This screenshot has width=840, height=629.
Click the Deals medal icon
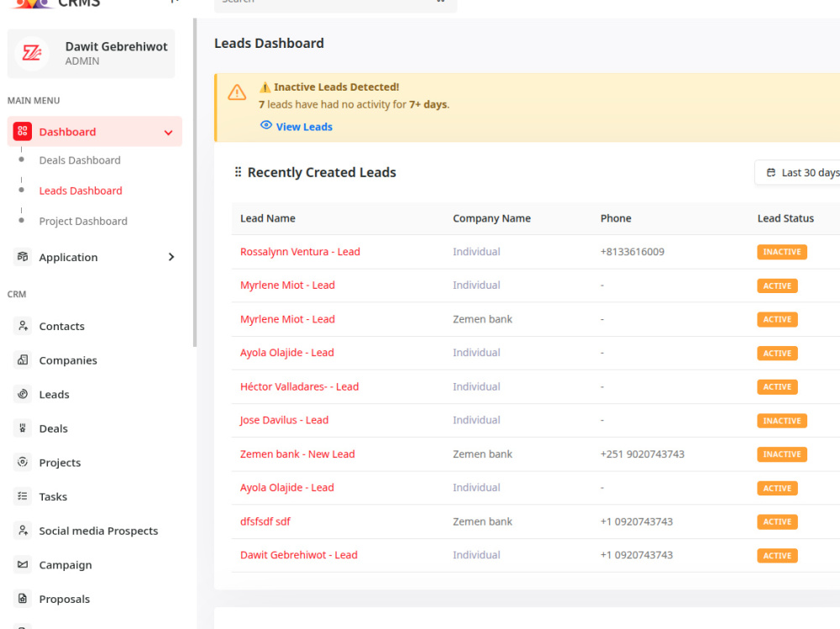(x=23, y=428)
